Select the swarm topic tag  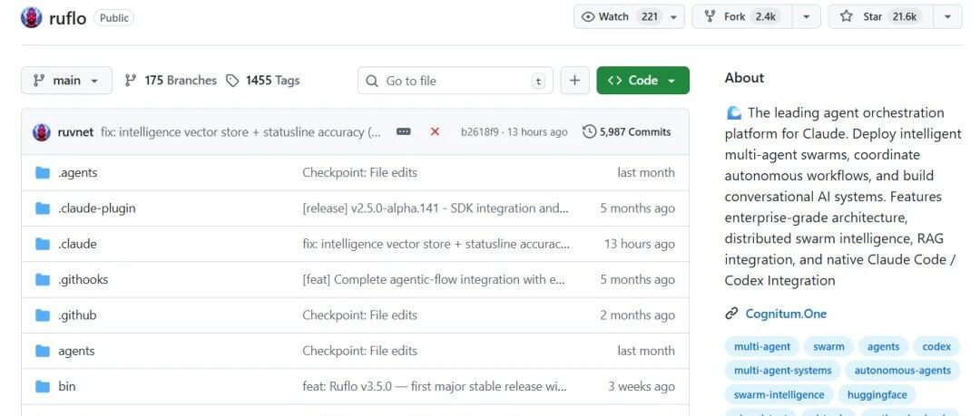(828, 346)
